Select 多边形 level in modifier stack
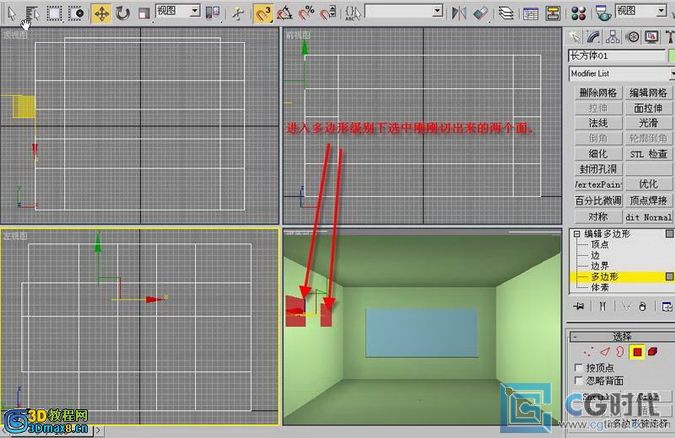 (x=605, y=275)
